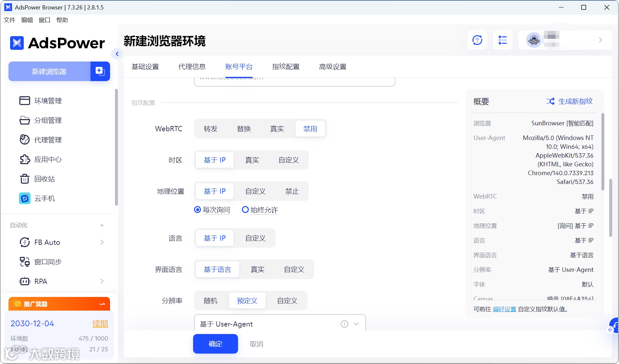Click the 新建浏览器 button

point(49,71)
